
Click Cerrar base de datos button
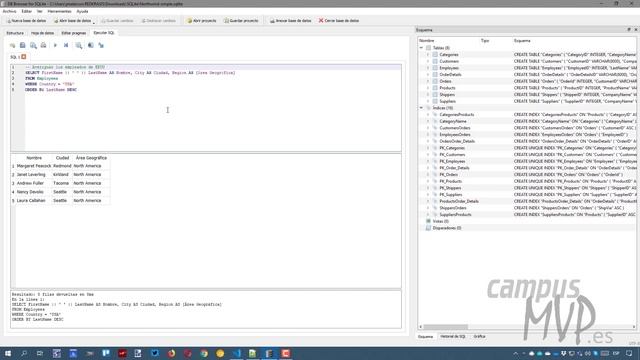(339, 20)
